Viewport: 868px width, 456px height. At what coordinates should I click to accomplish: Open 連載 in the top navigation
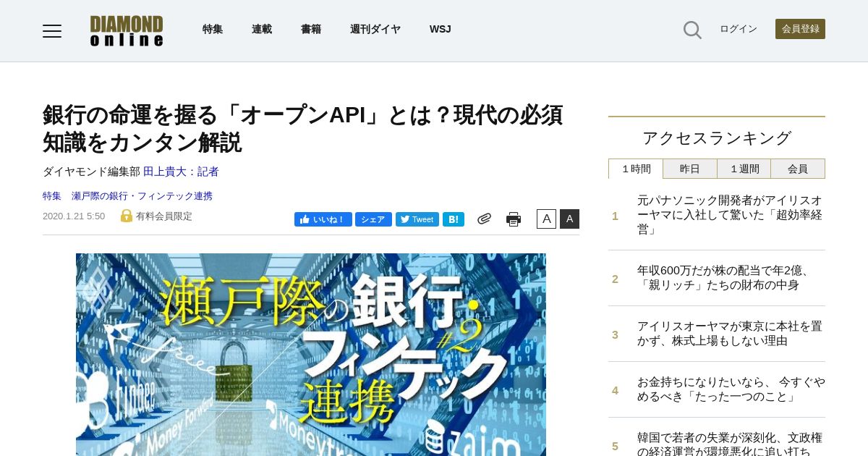point(262,29)
